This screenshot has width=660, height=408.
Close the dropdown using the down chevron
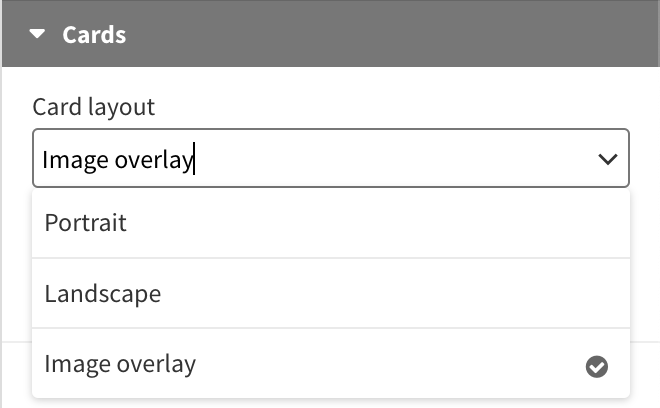(x=607, y=159)
